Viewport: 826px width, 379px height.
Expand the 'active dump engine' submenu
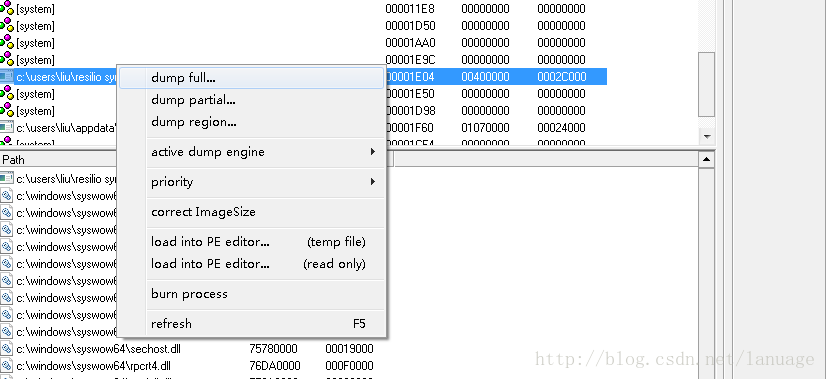pos(251,152)
